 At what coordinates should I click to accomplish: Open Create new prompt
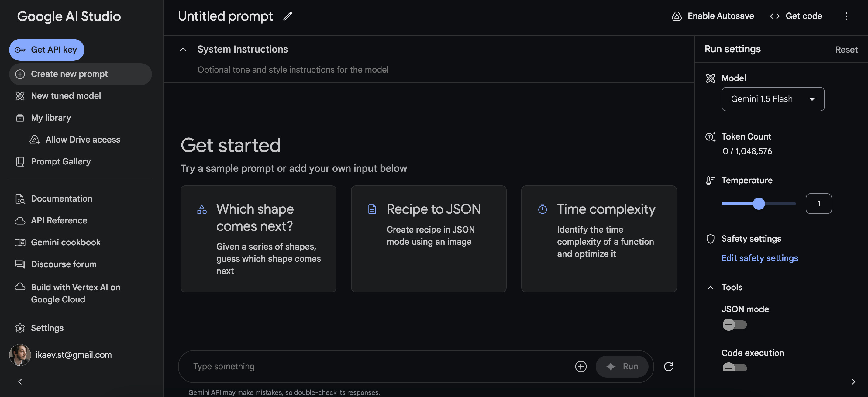point(80,74)
